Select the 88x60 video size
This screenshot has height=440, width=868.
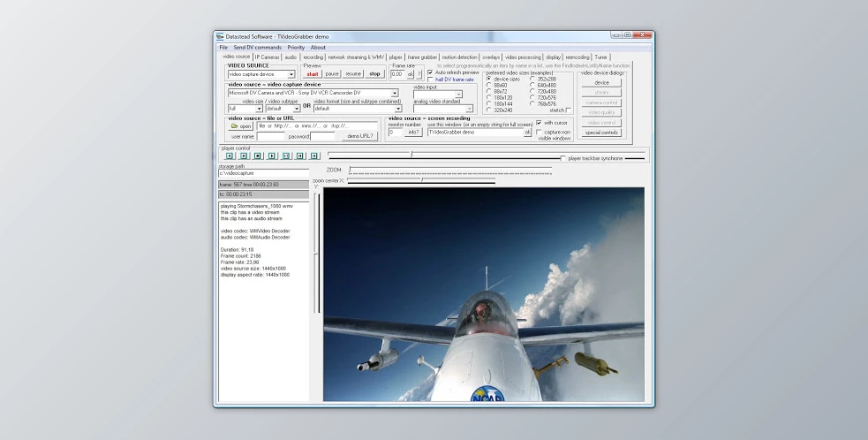point(489,86)
